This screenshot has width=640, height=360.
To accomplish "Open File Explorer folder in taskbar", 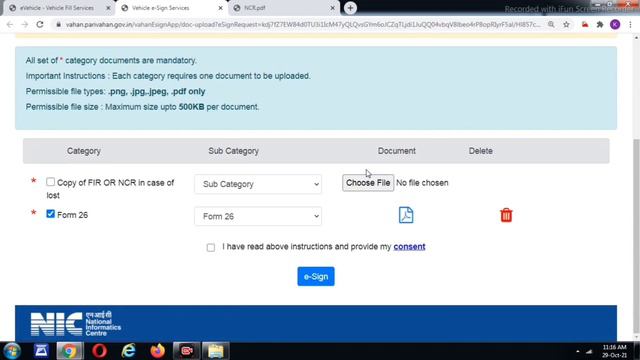I will point(216,351).
